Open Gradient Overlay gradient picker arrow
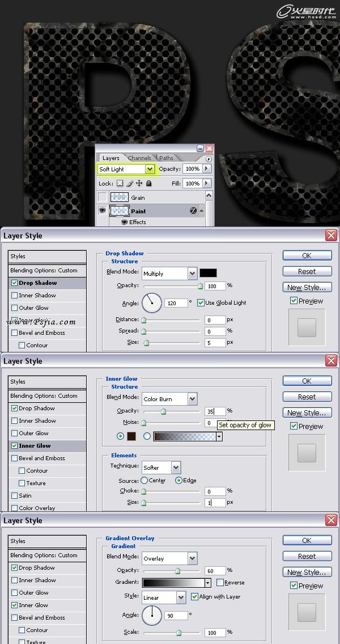The width and height of the screenshot is (340, 644). tap(208, 582)
